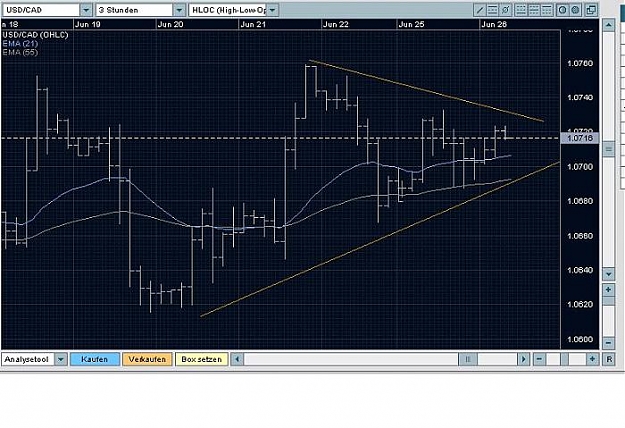This screenshot has height=428, width=625.
Task: Click the horizontal zoom slider handle
Action: tap(564, 359)
